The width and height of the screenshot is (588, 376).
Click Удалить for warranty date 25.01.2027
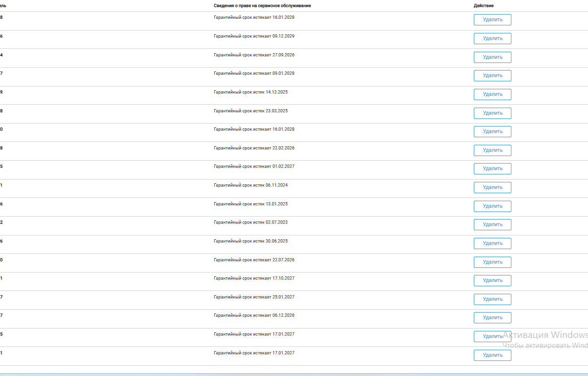click(492, 299)
